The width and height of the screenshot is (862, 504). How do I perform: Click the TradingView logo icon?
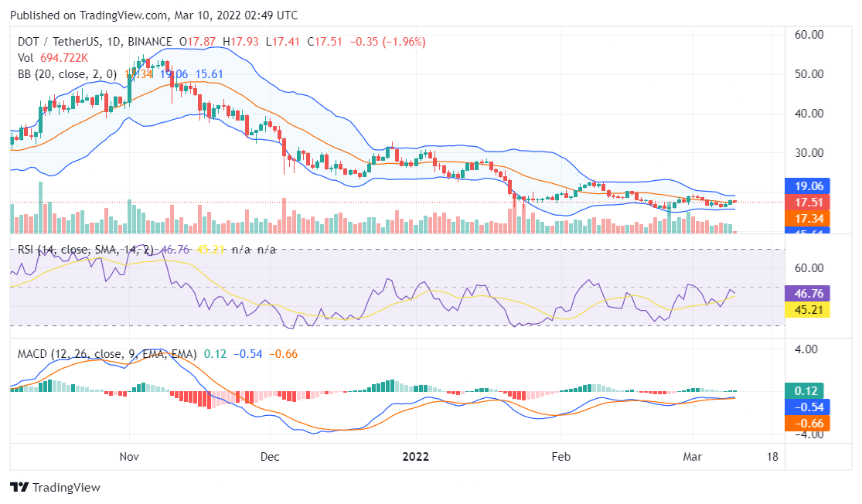point(19,488)
